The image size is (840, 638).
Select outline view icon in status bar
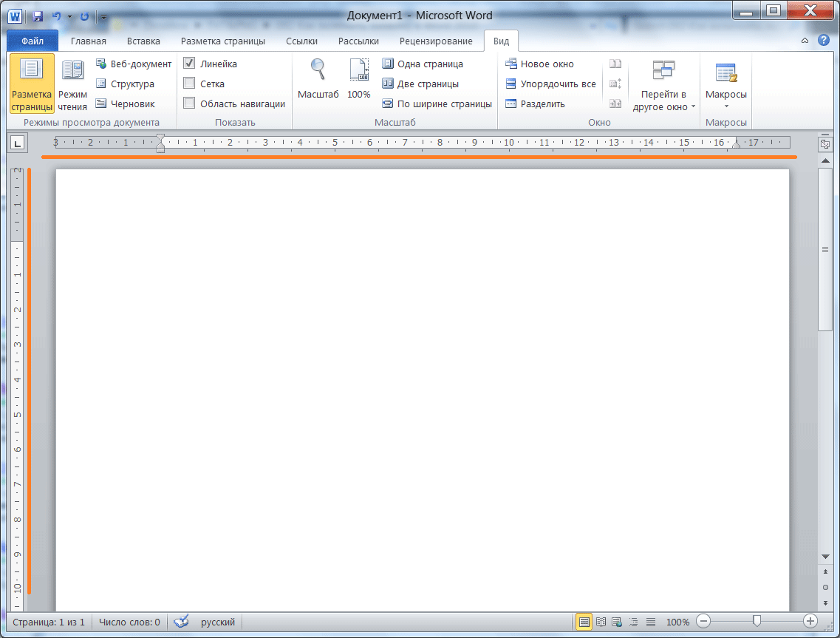[634, 622]
